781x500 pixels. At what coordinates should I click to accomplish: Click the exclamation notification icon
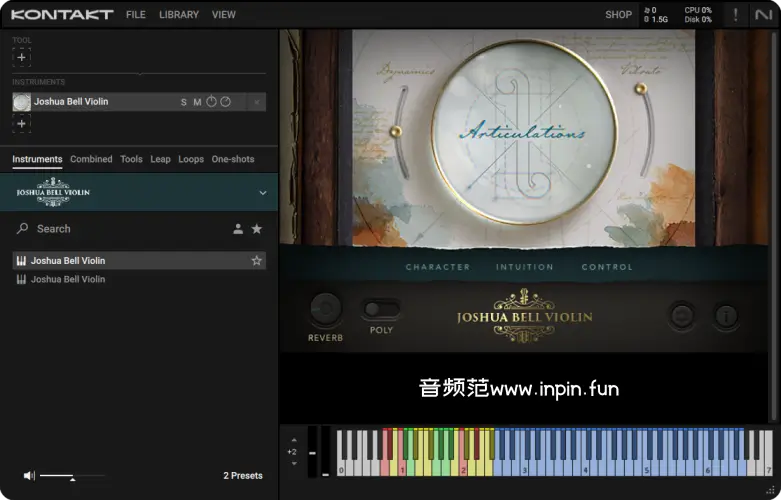736,14
